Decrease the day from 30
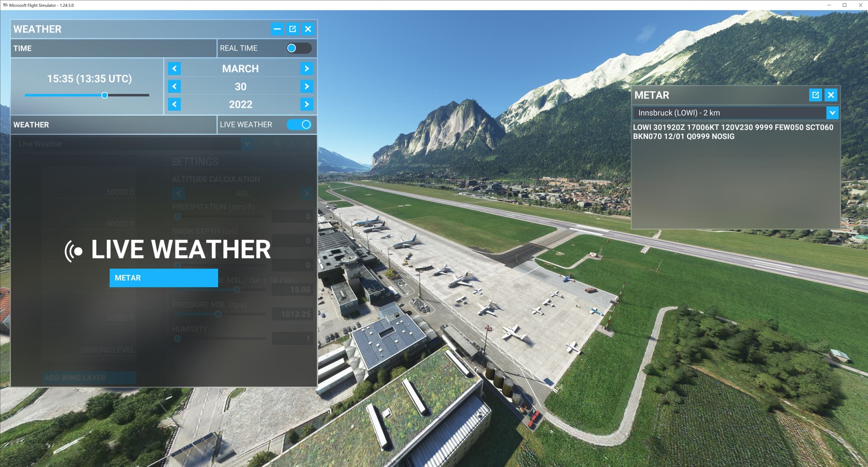This screenshot has width=868, height=467. (175, 86)
